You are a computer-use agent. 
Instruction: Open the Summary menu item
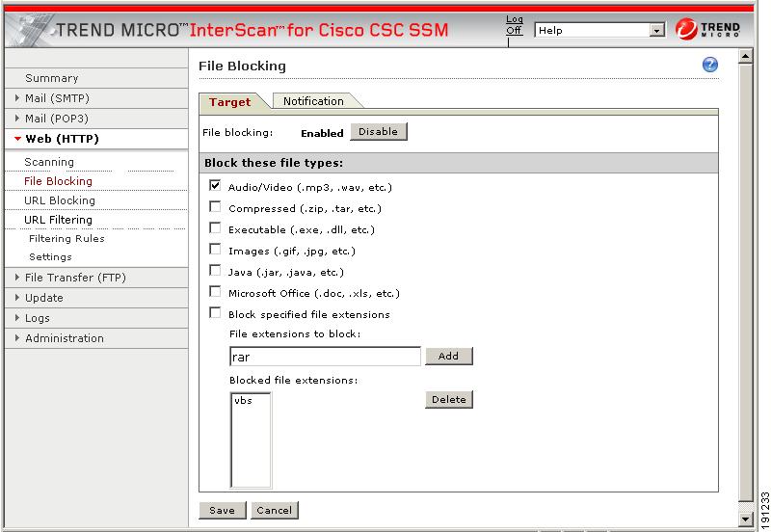tap(52, 78)
